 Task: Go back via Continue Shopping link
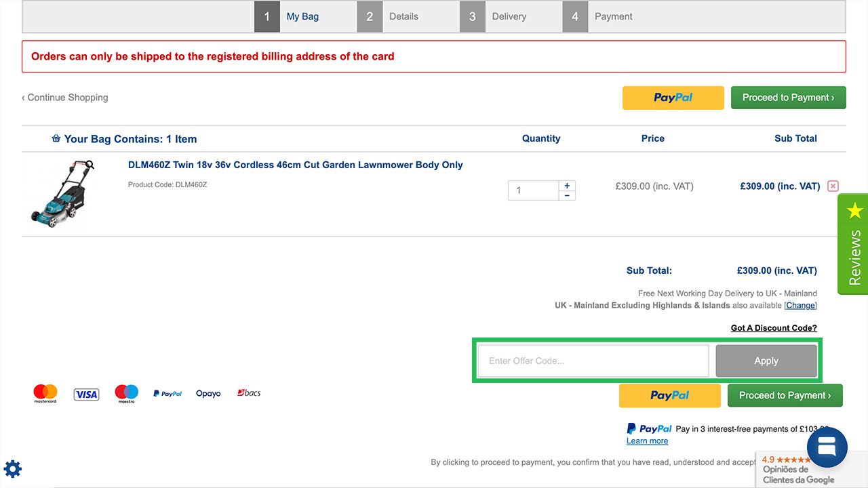pos(65,98)
